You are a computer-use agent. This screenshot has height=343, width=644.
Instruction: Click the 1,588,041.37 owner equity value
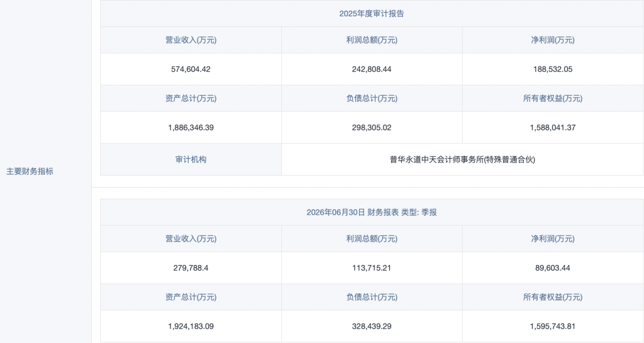pos(552,127)
